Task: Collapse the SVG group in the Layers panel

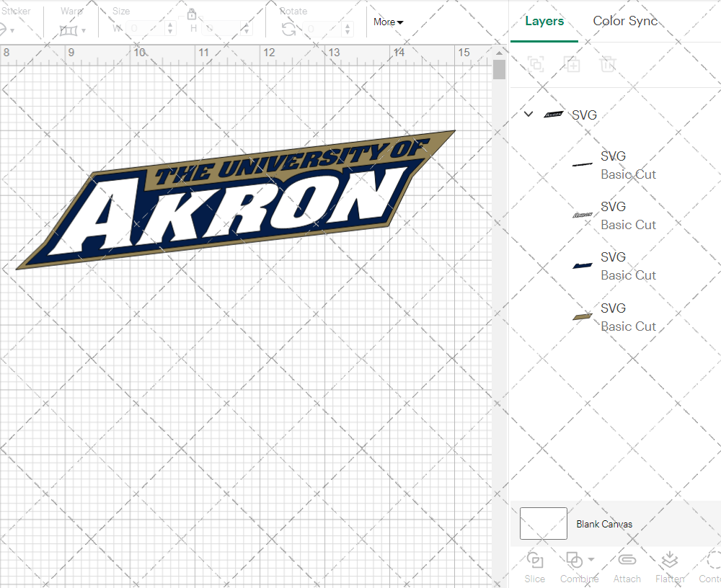Action: pos(528,114)
